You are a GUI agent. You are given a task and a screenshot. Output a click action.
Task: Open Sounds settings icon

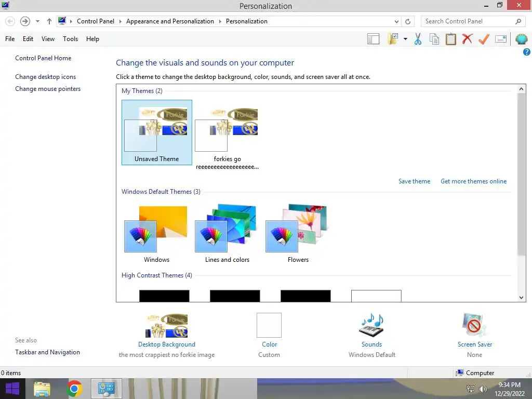tap(371, 325)
